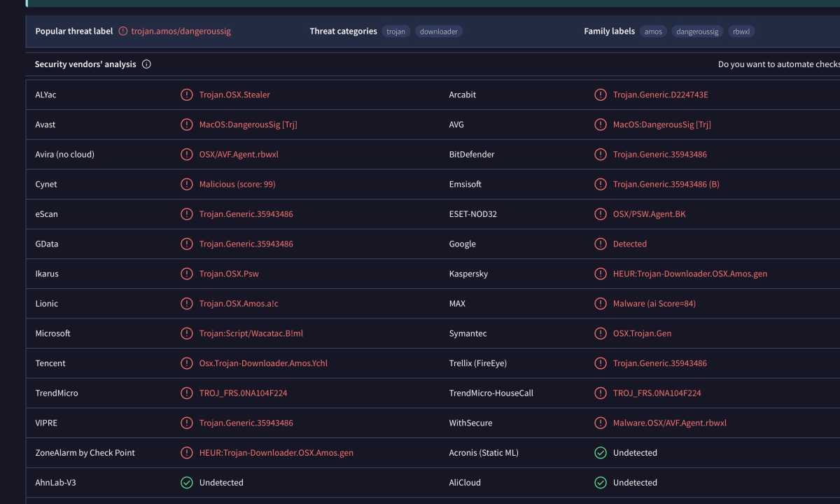
Task: Select the dangeroussig family label tag
Action: click(x=698, y=31)
